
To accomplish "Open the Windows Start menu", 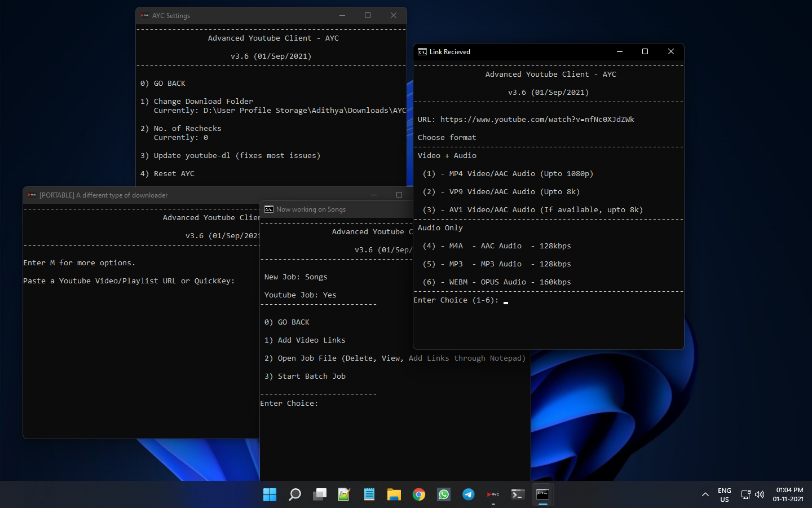I will 270,494.
